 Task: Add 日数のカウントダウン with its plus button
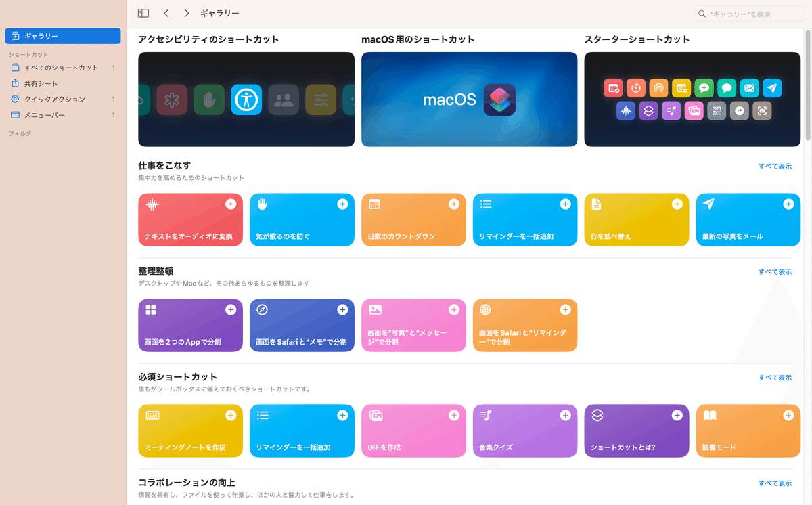pyautogui.click(x=454, y=204)
